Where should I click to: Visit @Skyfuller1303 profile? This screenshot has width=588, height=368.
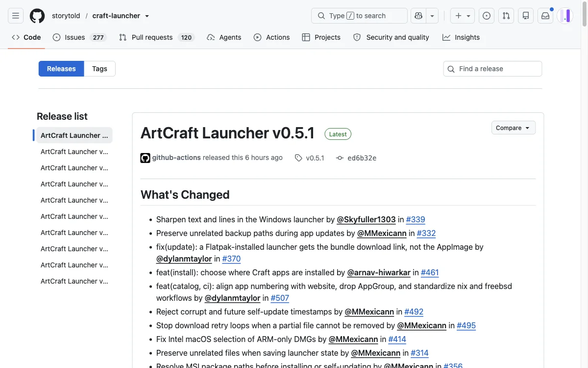tap(366, 219)
